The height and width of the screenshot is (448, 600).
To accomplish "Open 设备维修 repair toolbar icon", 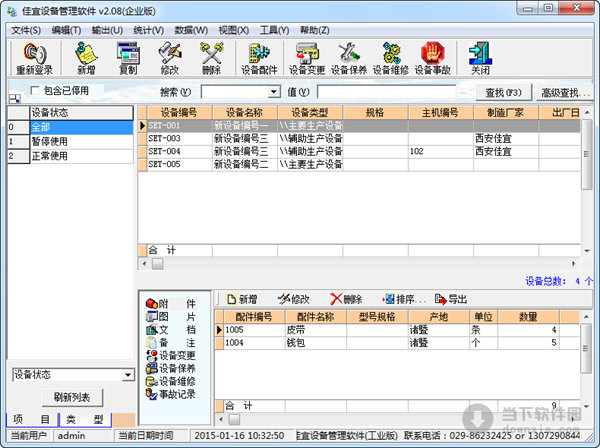I will tap(391, 58).
